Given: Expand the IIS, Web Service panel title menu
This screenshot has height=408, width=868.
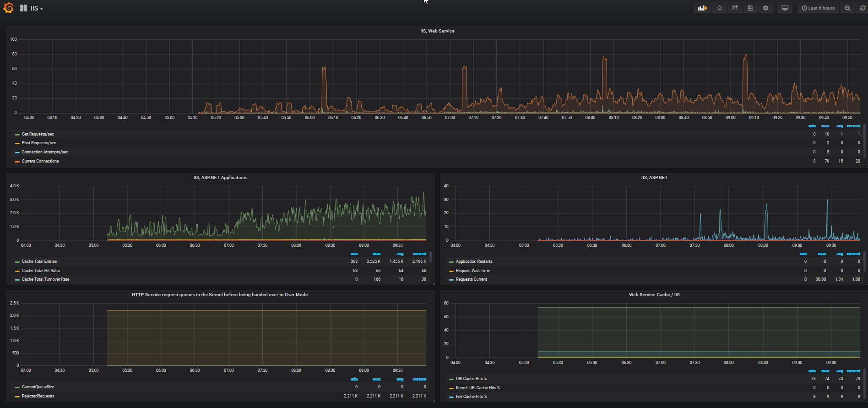Looking at the screenshot, I should [x=437, y=31].
